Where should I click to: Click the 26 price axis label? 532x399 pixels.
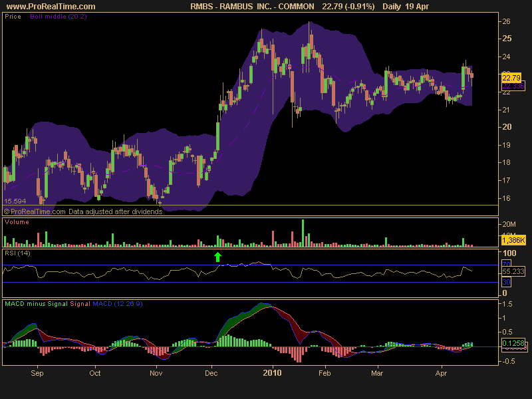tap(506, 21)
